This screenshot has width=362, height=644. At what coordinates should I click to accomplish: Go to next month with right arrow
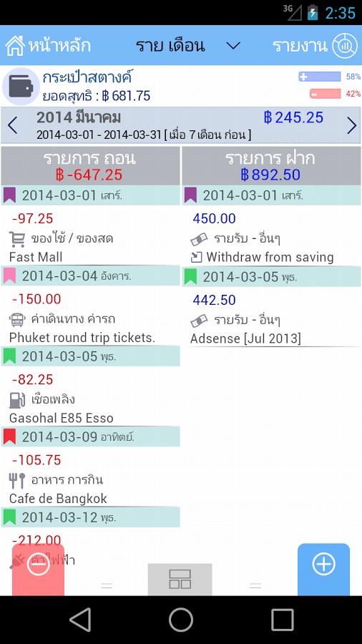click(352, 125)
